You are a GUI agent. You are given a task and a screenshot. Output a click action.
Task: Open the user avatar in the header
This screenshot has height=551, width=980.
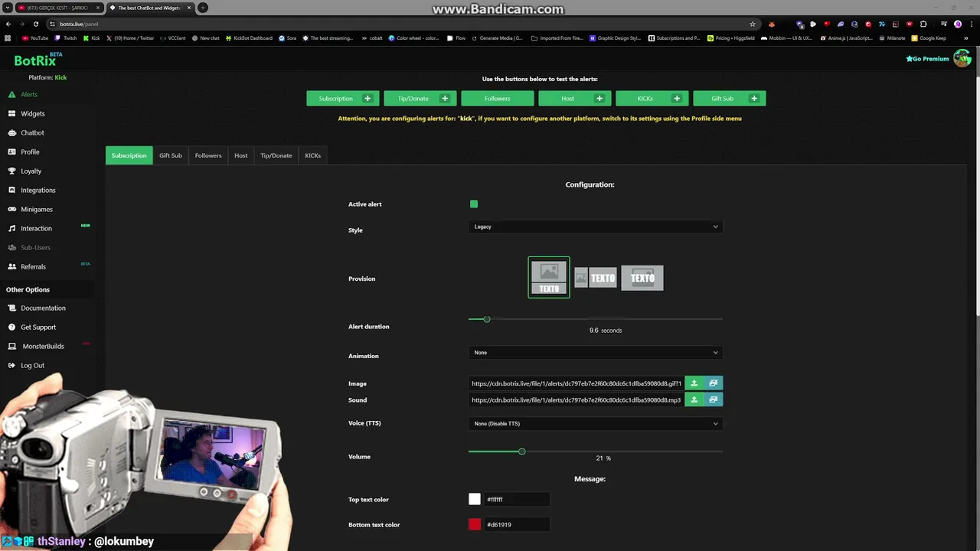(x=962, y=59)
